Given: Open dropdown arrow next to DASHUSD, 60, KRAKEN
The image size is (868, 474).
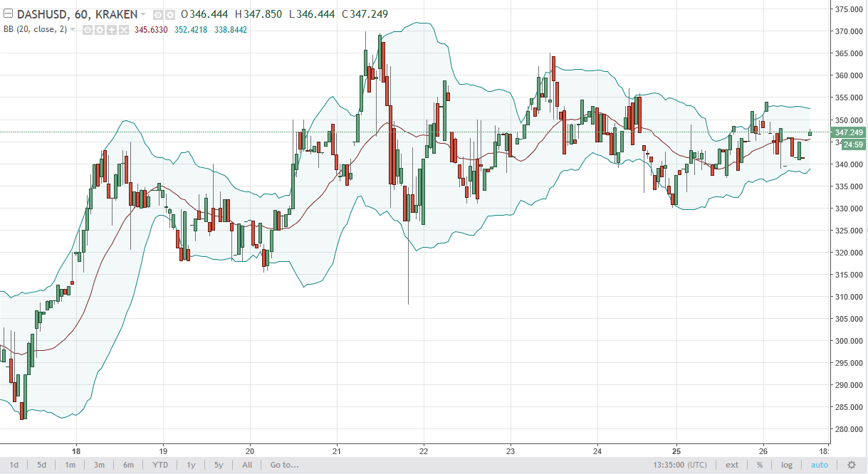Looking at the screenshot, I should 144,15.
